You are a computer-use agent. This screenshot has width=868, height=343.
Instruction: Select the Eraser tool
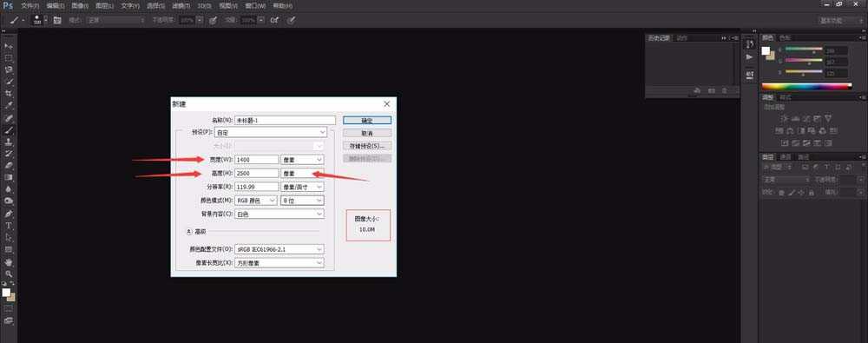pos(9,166)
